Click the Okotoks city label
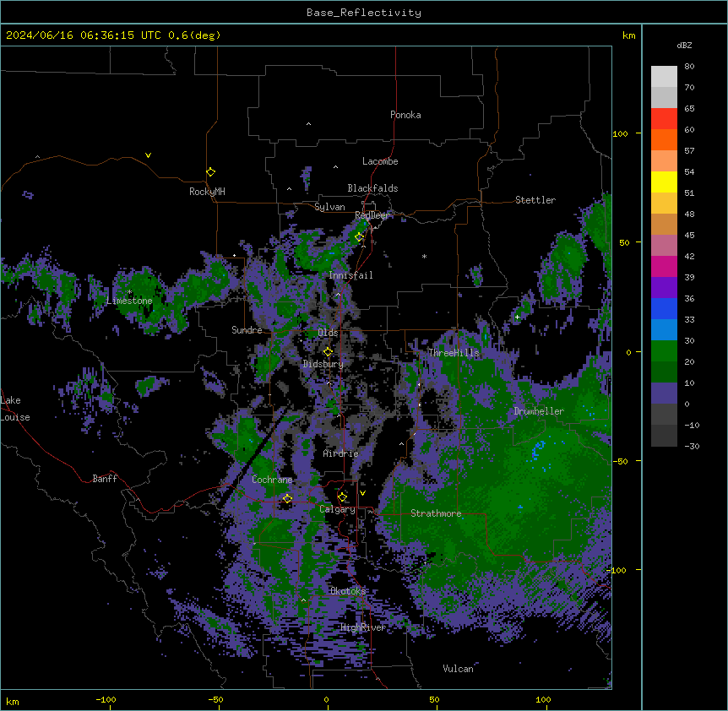Viewport: 728px width, 711px height. [348, 591]
